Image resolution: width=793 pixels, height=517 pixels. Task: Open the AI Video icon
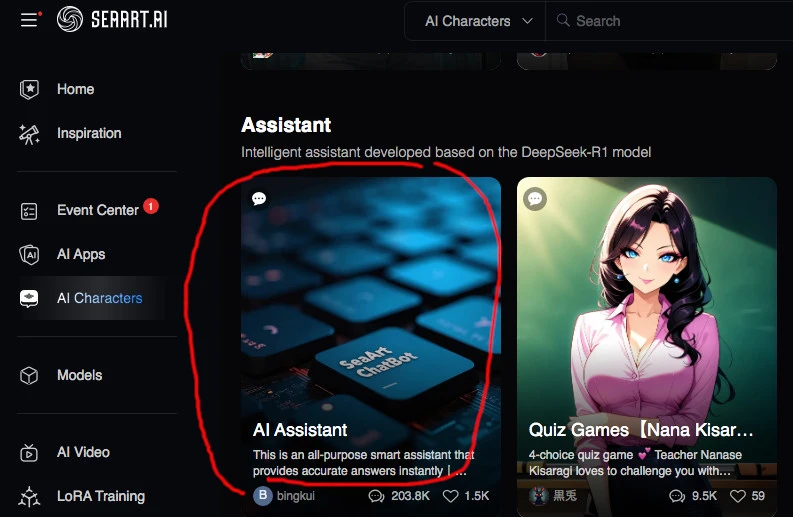click(29, 453)
